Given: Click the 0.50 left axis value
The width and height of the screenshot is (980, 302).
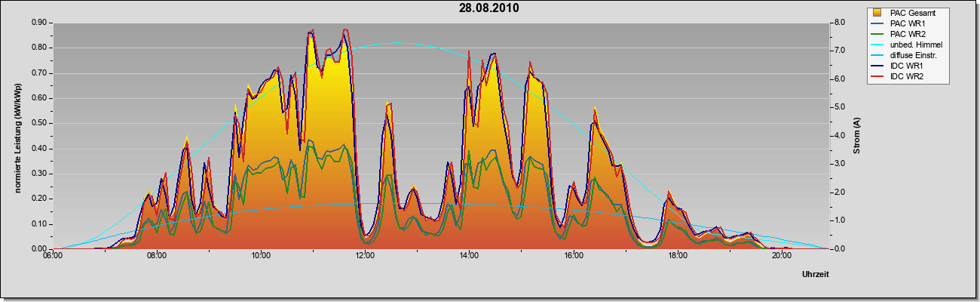Looking at the screenshot, I should pyautogui.click(x=40, y=123).
